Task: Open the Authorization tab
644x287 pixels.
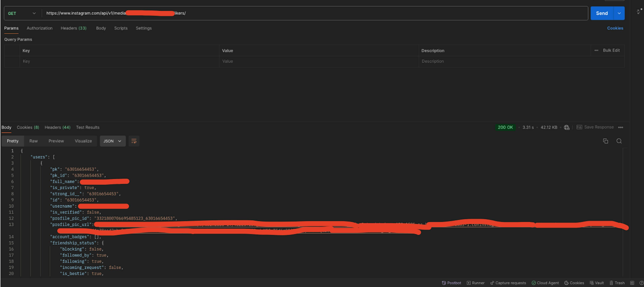Action: 40,28
